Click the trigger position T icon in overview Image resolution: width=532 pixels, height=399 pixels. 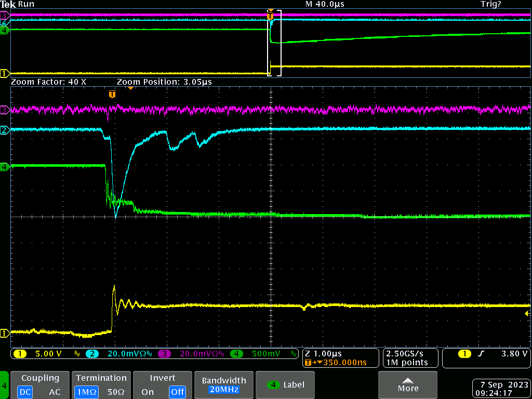[270, 16]
